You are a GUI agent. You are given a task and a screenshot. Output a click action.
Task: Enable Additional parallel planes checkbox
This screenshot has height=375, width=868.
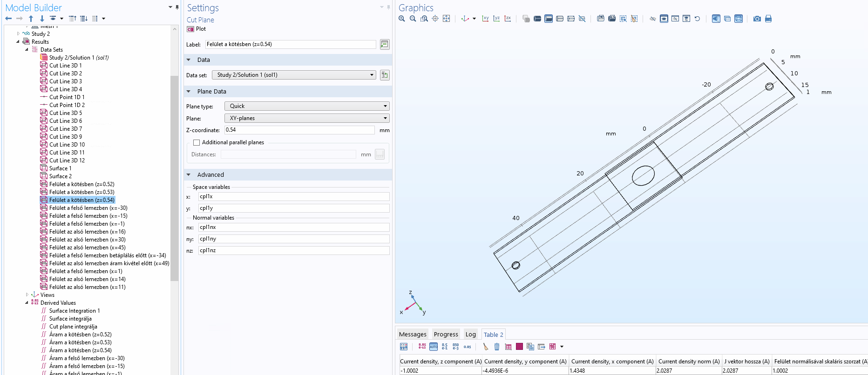[197, 143]
